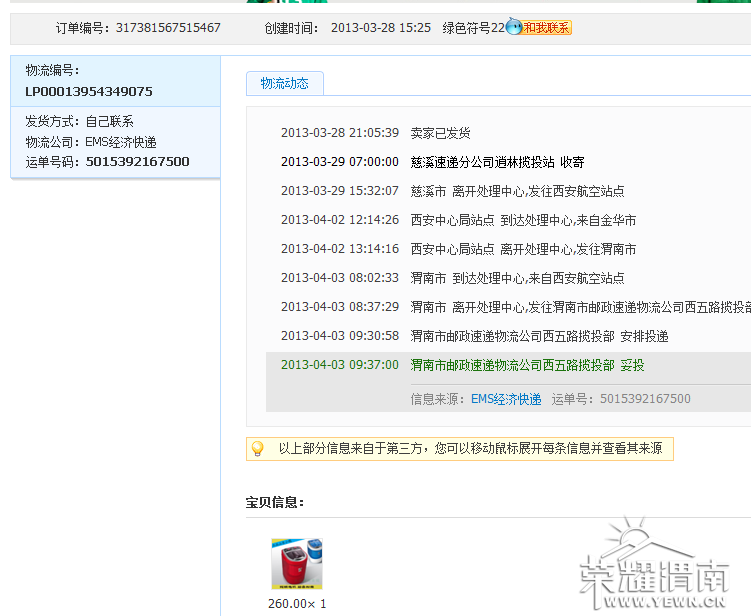Select order number 317381567515467
Viewport: 751px width, 616px height.
pyautogui.click(x=168, y=28)
